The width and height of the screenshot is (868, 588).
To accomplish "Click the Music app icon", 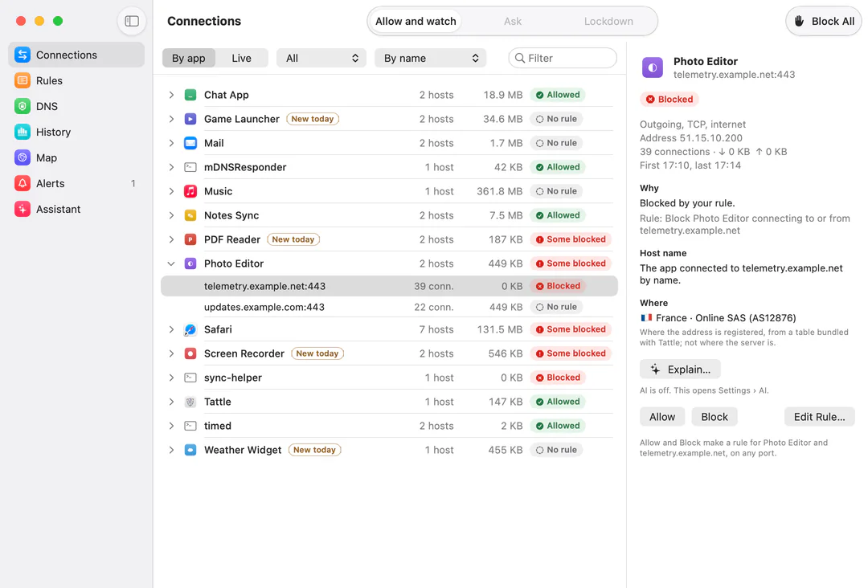I will [x=190, y=191].
